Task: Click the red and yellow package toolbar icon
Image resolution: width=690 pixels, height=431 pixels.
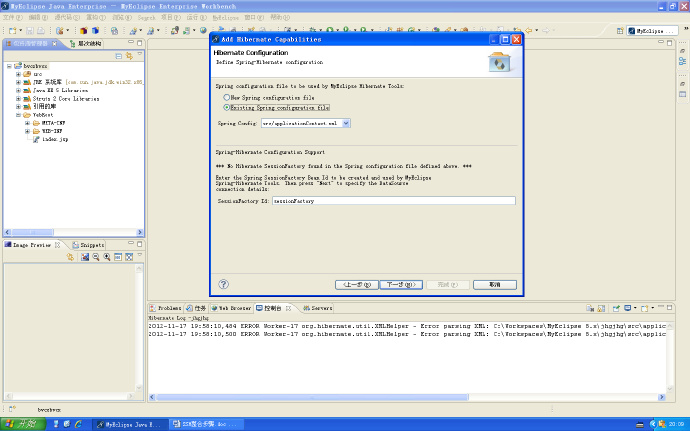Action: tap(84, 30)
